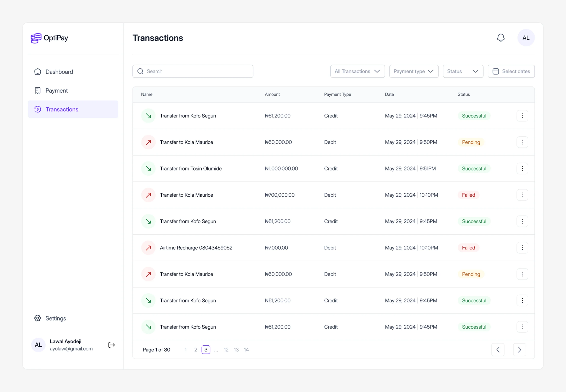Open options menu for ₦700,000.00 Failed row
Image resolution: width=566 pixels, height=392 pixels.
tap(522, 195)
